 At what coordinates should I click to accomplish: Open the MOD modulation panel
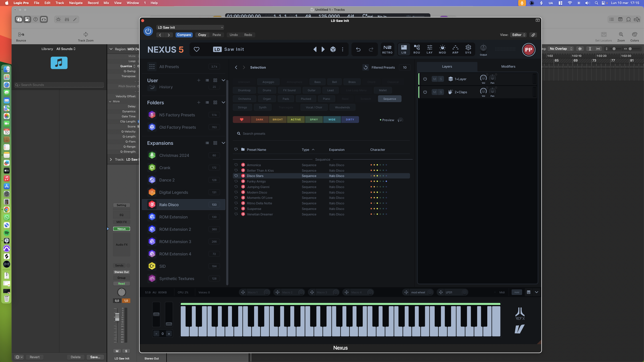[442, 49]
